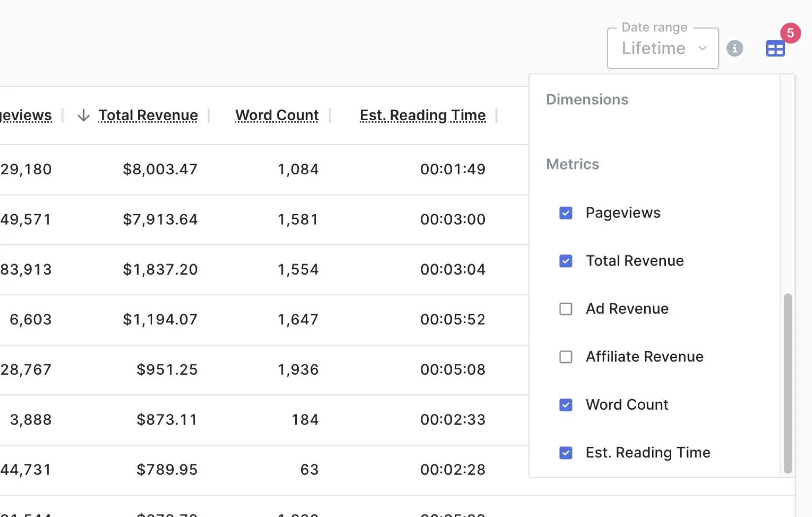The width and height of the screenshot is (812, 517).
Task: Disable the Total Revenue metric checkbox
Action: [566, 261]
